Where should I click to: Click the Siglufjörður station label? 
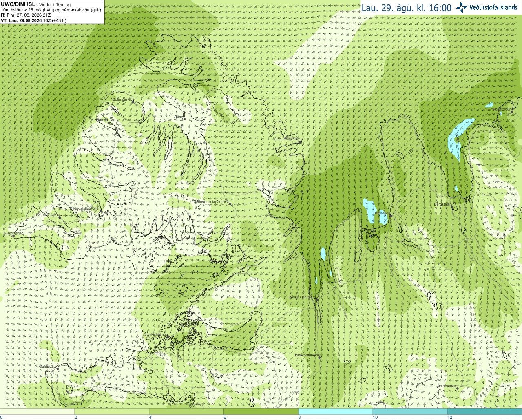(x=501, y=109)
